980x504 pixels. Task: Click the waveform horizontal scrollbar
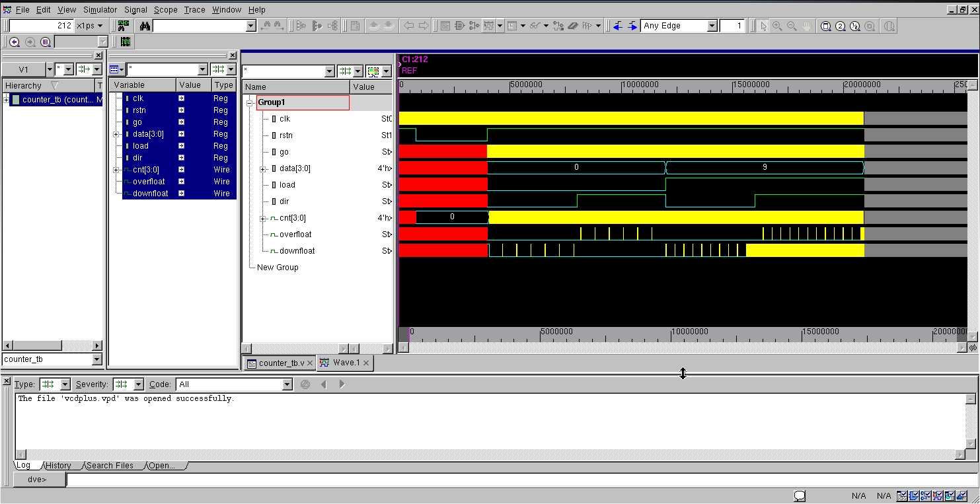pos(683,347)
